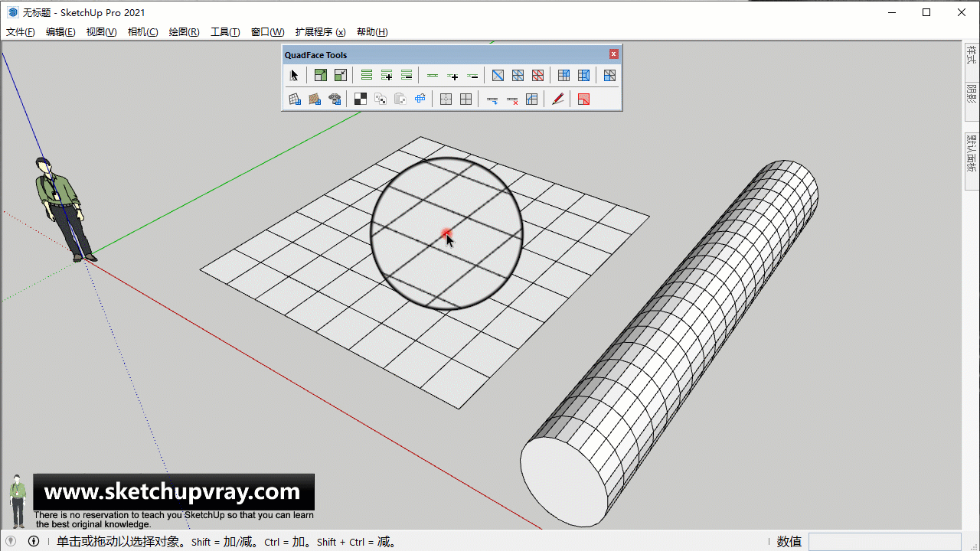Click the Grow Selection icon
The height and width of the screenshot is (551, 980).
point(321,75)
